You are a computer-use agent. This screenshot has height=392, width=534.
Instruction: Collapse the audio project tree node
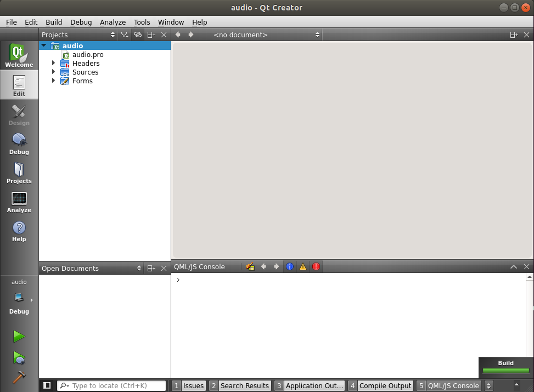(x=43, y=46)
